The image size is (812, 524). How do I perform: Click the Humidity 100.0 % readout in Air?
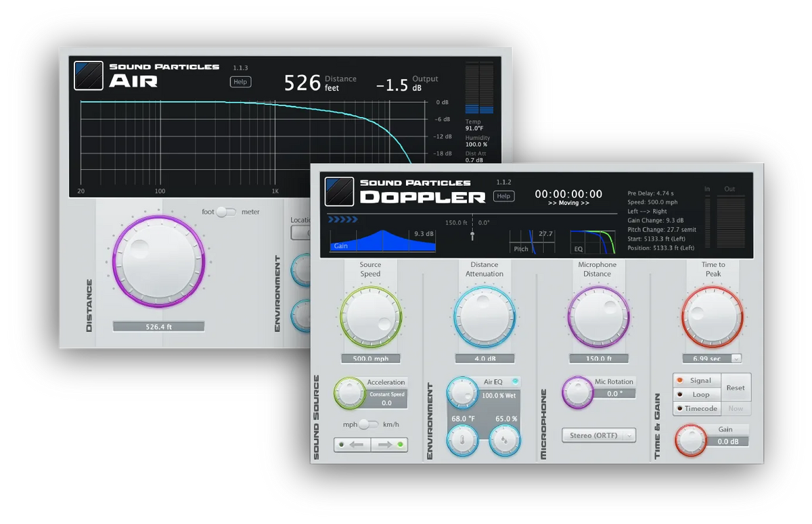(x=477, y=141)
